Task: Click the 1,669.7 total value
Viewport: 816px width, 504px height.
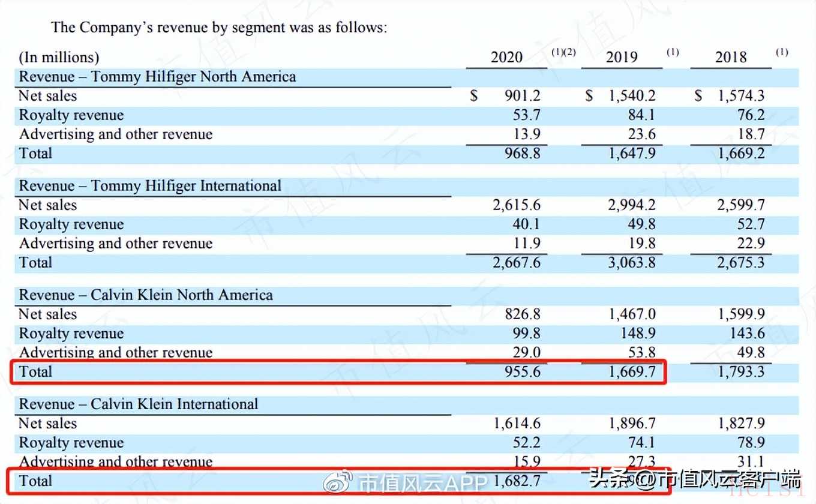Action: (632, 372)
